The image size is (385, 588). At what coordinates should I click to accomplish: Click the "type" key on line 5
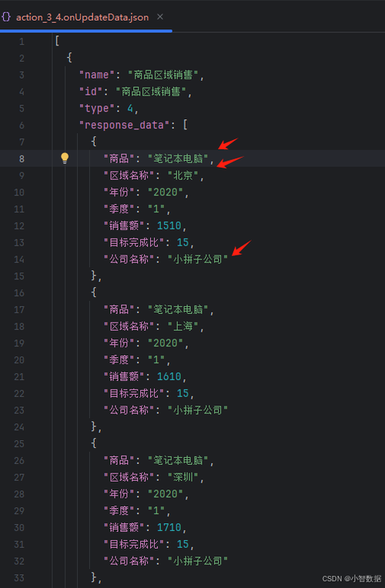97,109
